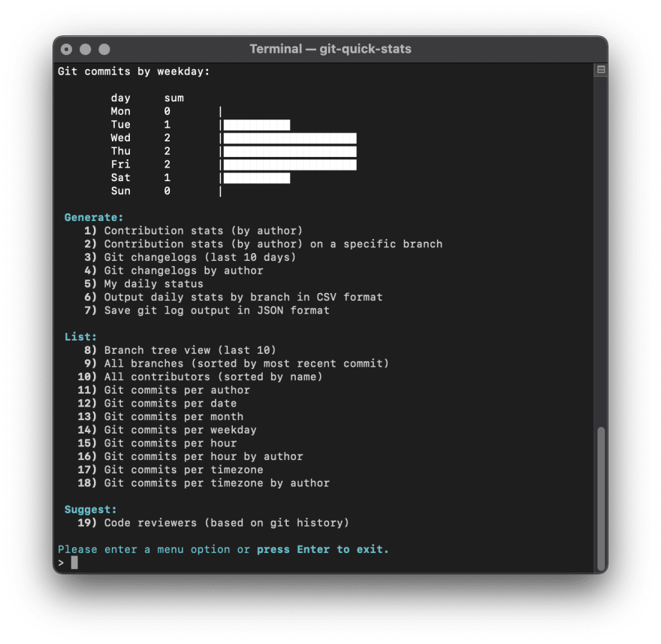Click the Thu bar in the chart
This screenshot has width=661, height=644.
coord(290,151)
